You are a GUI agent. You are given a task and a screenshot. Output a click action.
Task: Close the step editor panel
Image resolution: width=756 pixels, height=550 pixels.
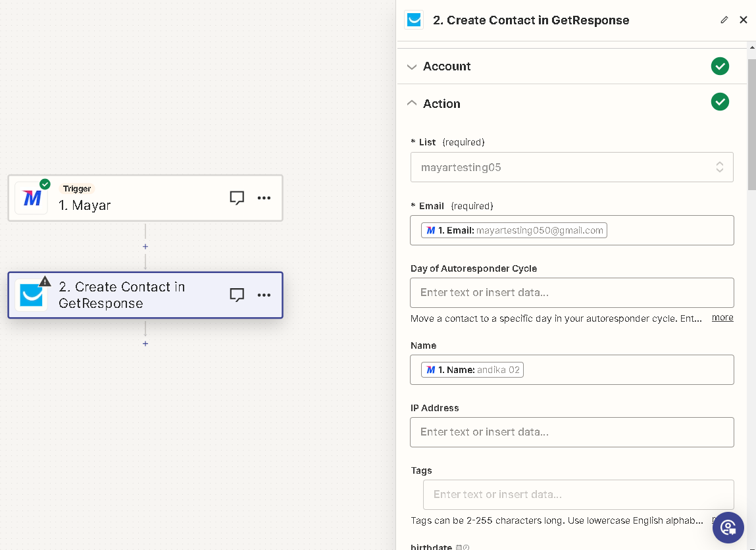pyautogui.click(x=743, y=20)
